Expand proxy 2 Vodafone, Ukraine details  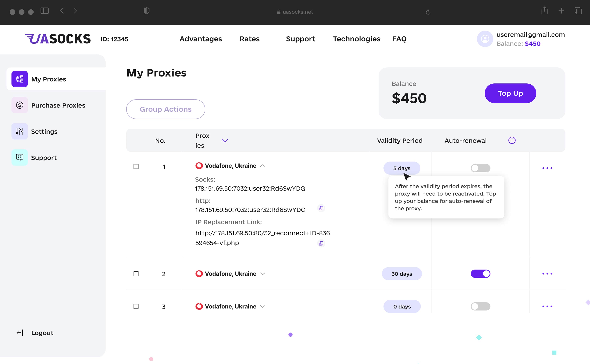pyautogui.click(x=263, y=274)
